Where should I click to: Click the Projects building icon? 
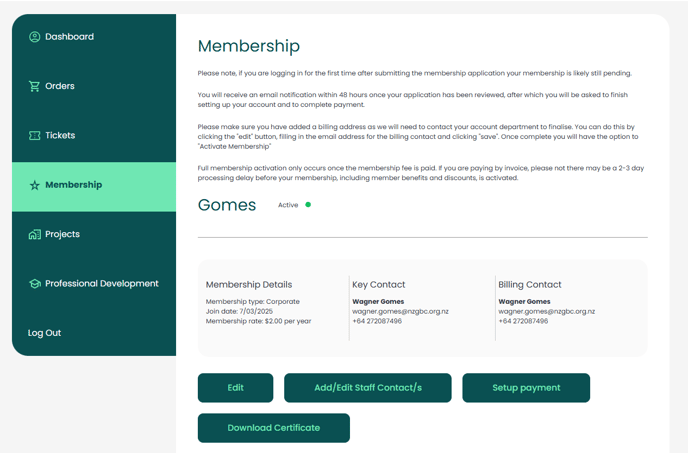pos(34,234)
